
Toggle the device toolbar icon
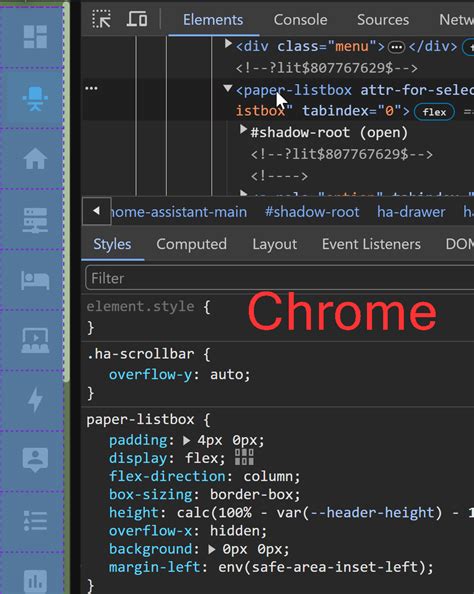coord(137,19)
